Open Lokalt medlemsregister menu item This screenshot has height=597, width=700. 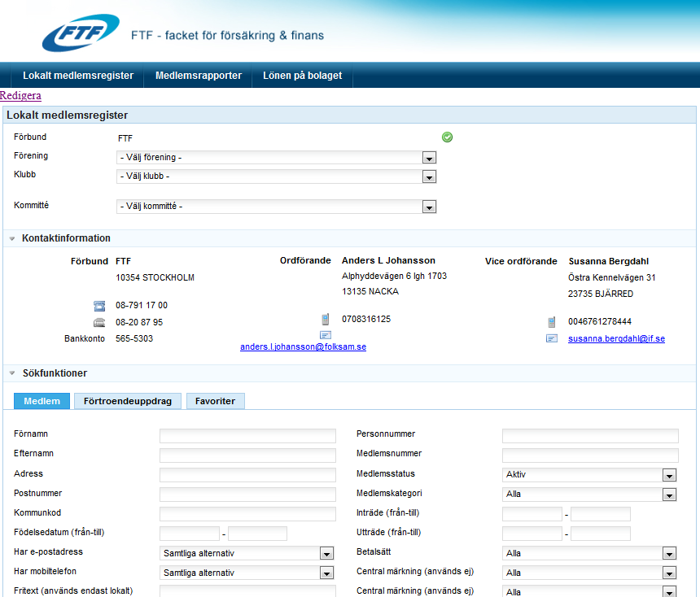[78, 76]
